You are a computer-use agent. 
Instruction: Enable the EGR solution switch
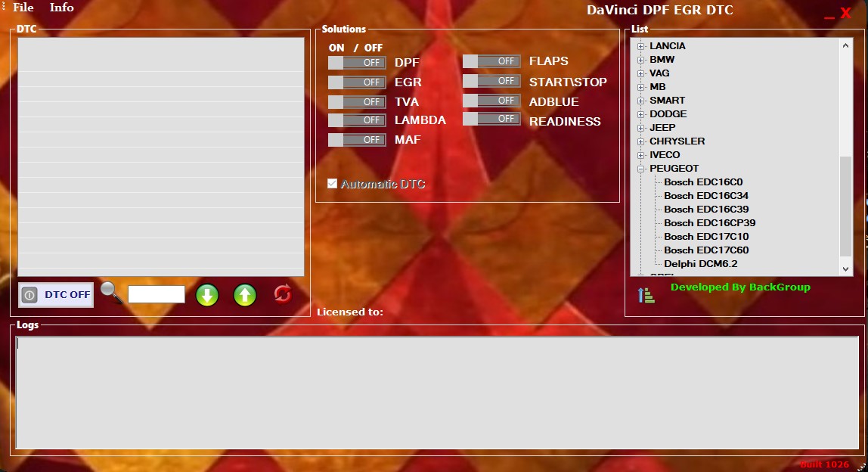click(x=356, y=82)
